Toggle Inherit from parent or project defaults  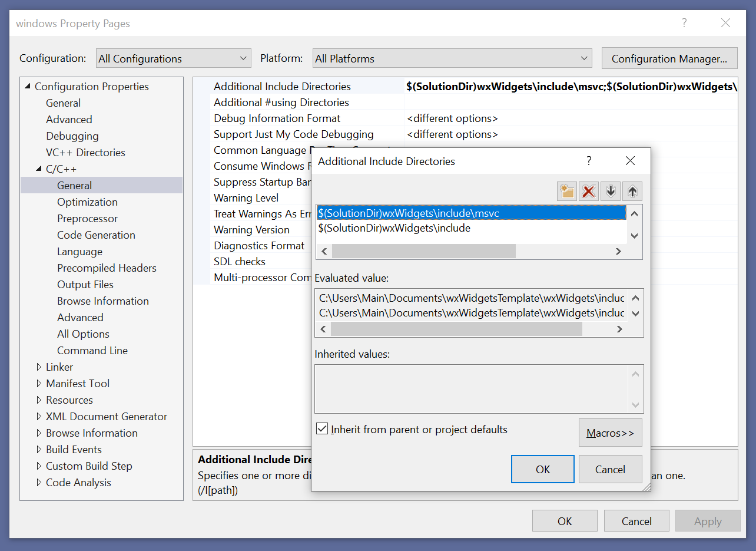322,429
